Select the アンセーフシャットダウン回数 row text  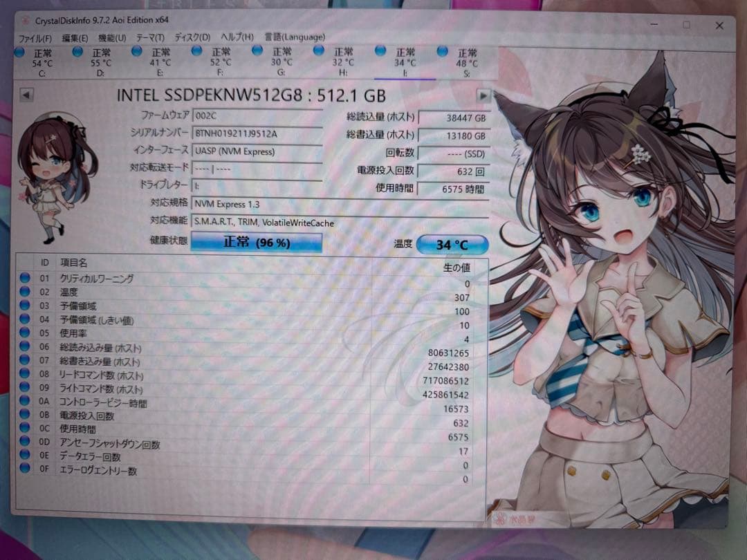click(109, 444)
